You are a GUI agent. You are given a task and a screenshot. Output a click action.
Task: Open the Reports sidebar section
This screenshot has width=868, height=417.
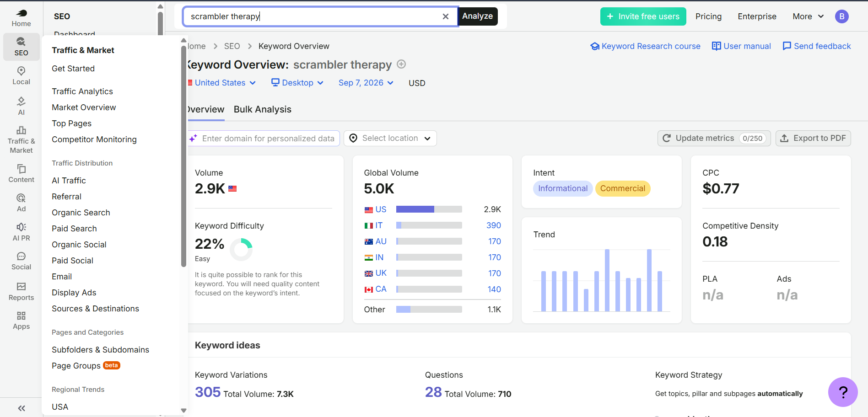[21, 292]
